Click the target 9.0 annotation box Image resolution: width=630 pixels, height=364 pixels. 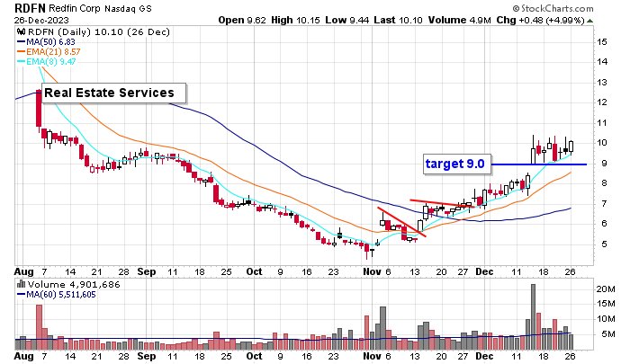pyautogui.click(x=457, y=164)
